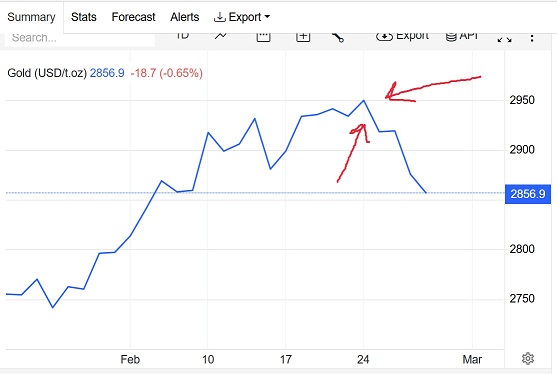Switch to the Stats tab
557x374 pixels.
[83, 17]
